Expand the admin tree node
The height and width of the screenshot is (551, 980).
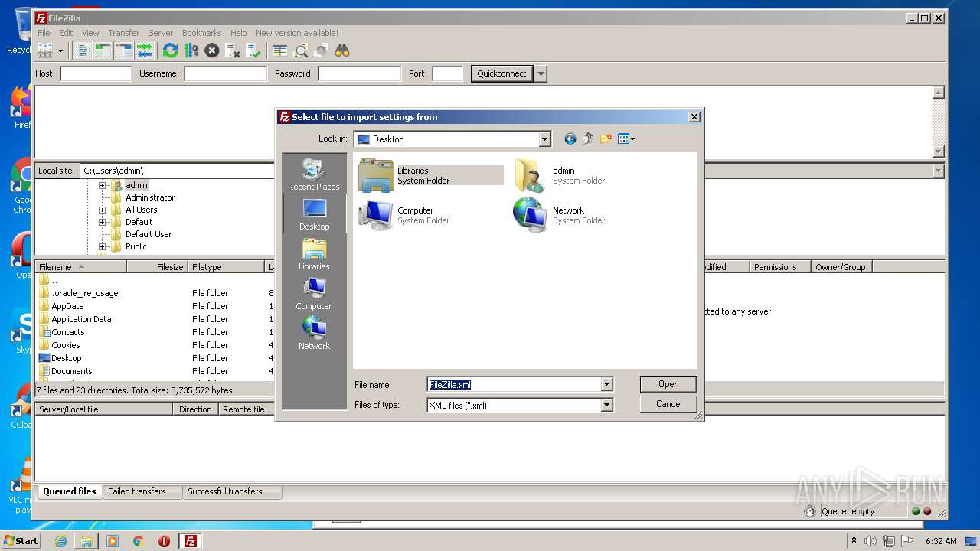coord(102,185)
